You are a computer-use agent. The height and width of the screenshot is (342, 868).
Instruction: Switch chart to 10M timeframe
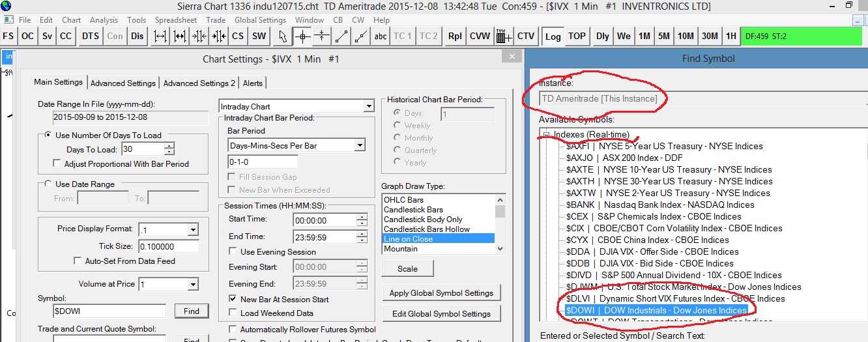pos(686,36)
